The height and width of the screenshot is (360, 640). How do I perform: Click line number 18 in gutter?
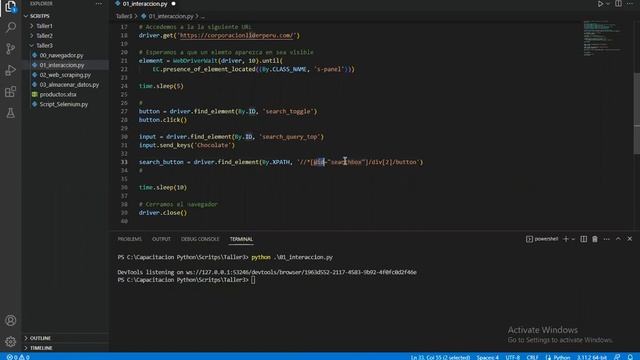124,36
